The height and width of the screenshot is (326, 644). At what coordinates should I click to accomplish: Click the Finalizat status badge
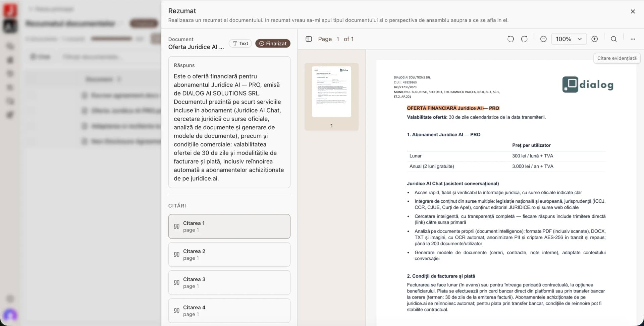click(273, 44)
